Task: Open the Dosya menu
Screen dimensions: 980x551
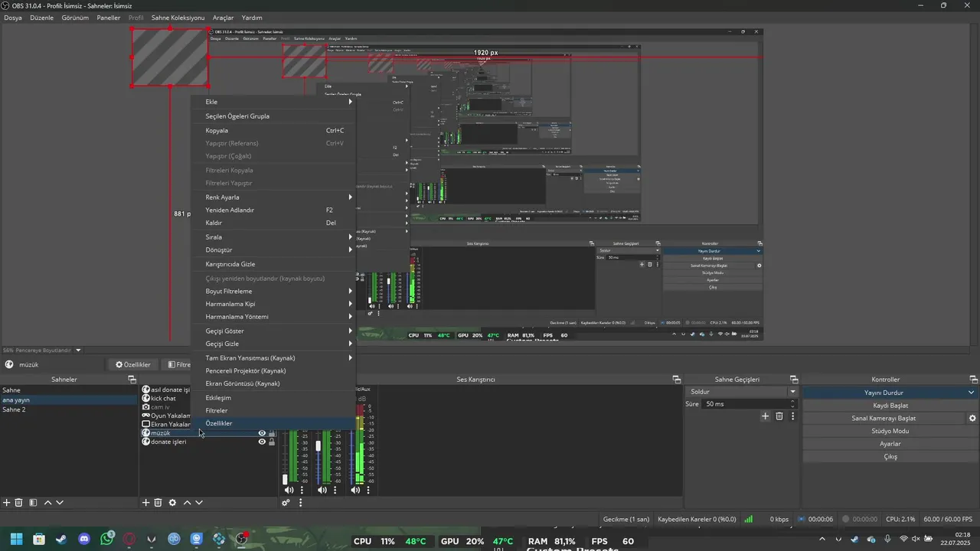Action: [13, 18]
